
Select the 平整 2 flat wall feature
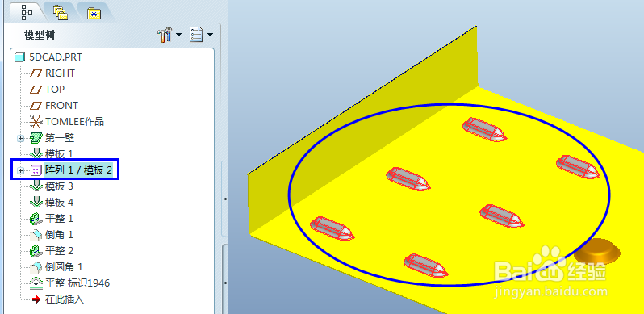(x=59, y=251)
